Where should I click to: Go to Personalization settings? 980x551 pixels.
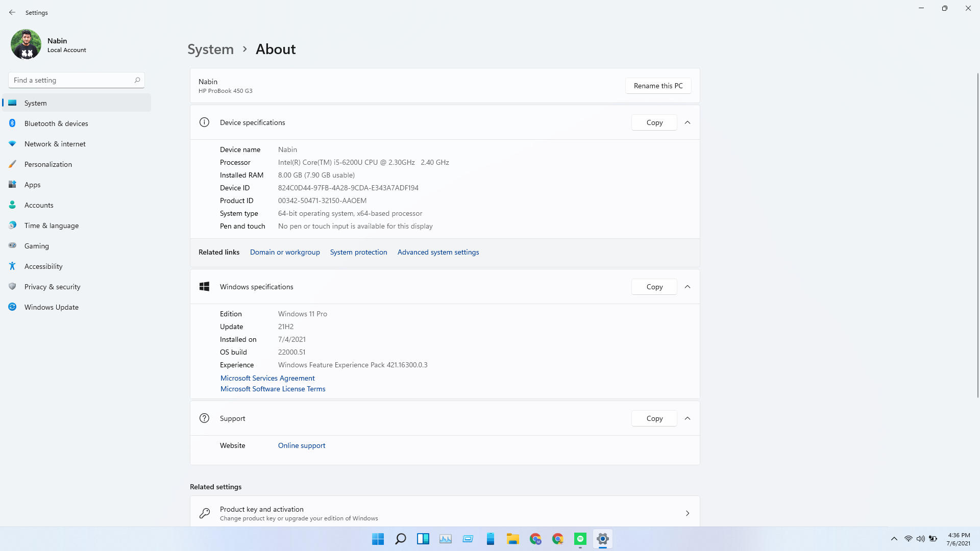[x=77, y=164]
